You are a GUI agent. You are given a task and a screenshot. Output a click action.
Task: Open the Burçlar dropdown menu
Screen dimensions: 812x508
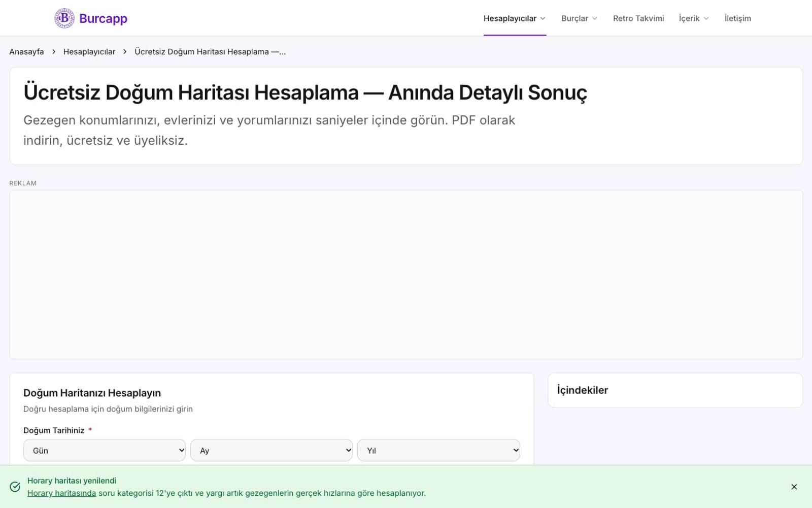coord(579,18)
